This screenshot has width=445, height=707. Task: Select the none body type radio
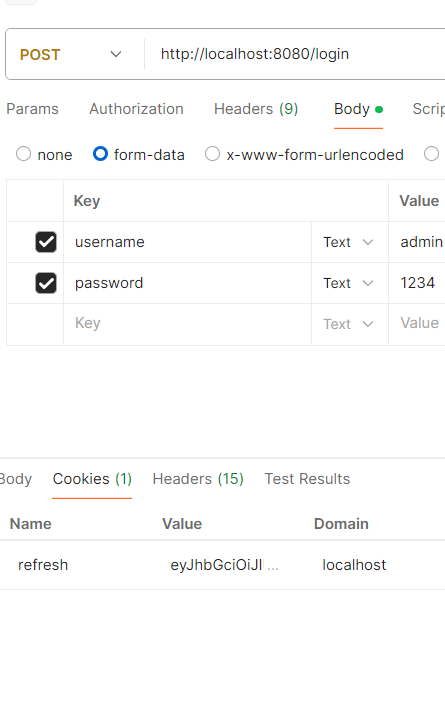coord(23,154)
